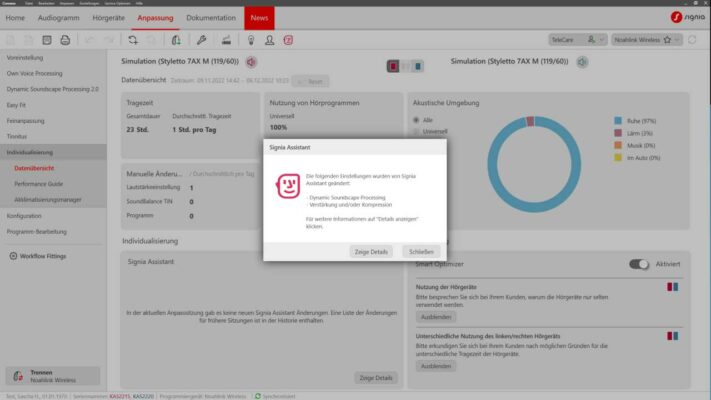Select the 'Universell' radio button under Akustische Umgebung

pyautogui.click(x=416, y=132)
